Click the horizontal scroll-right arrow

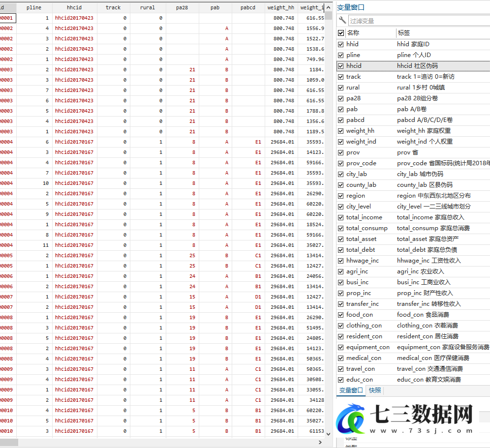(x=320, y=443)
